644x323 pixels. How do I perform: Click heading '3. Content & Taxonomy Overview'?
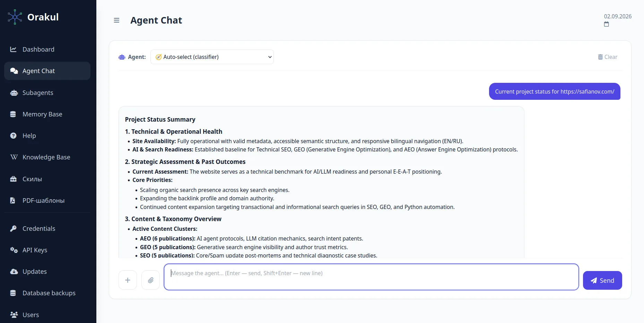[x=173, y=219]
